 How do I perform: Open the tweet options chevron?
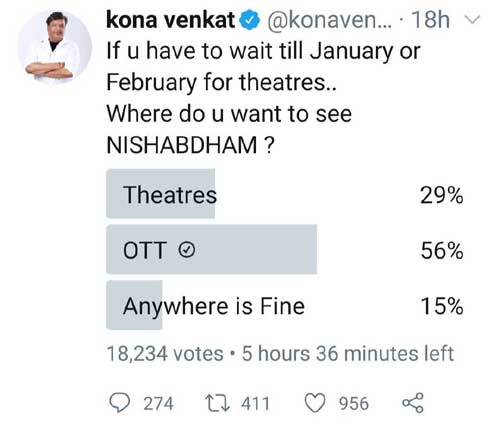point(472,20)
